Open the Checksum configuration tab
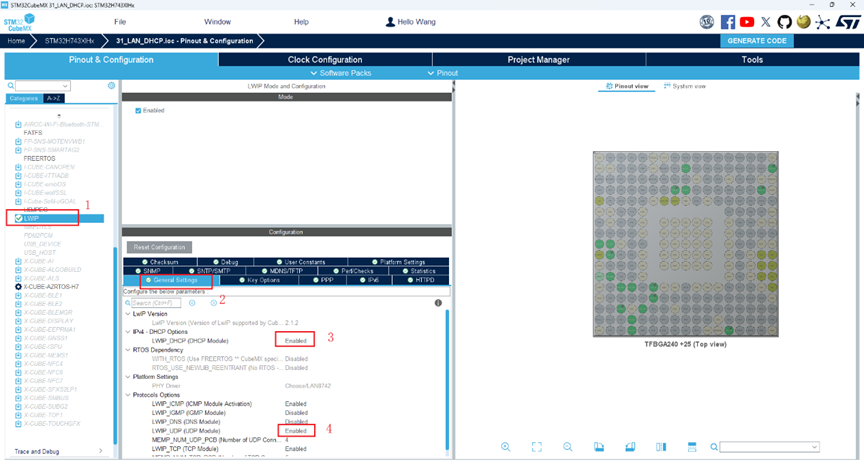This screenshot has height=464, width=864. pos(160,262)
